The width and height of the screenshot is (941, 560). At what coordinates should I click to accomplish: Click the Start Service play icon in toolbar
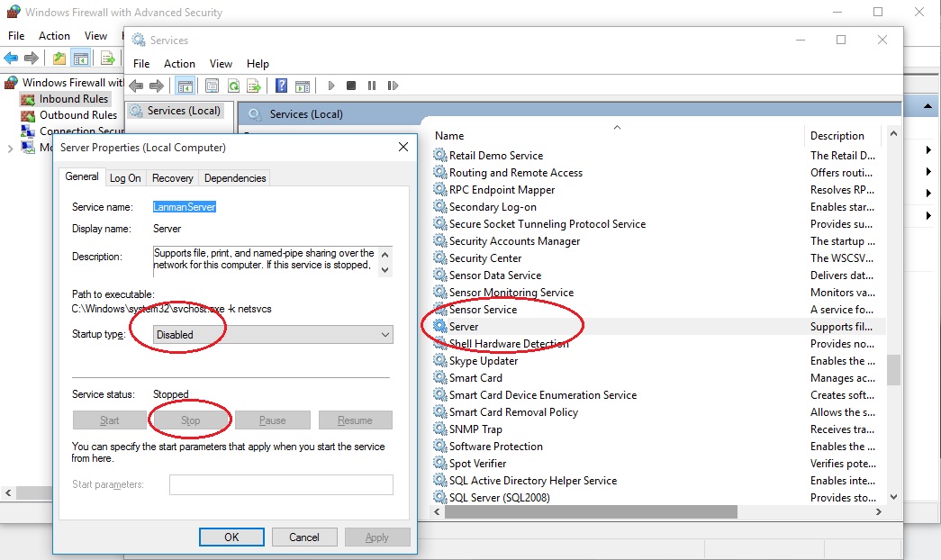(331, 86)
